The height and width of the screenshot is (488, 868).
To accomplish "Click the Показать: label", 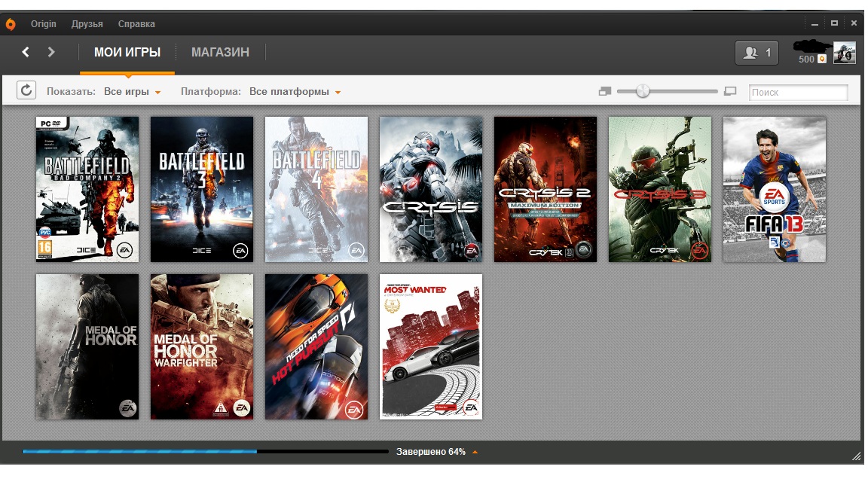I will [x=71, y=92].
